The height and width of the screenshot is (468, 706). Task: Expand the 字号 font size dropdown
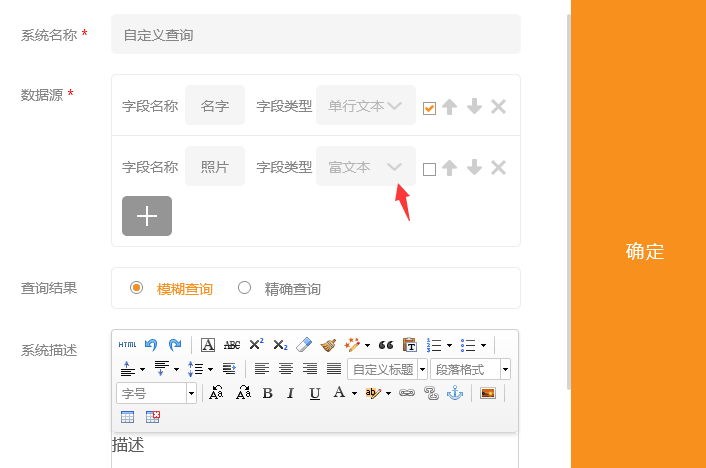point(191,394)
